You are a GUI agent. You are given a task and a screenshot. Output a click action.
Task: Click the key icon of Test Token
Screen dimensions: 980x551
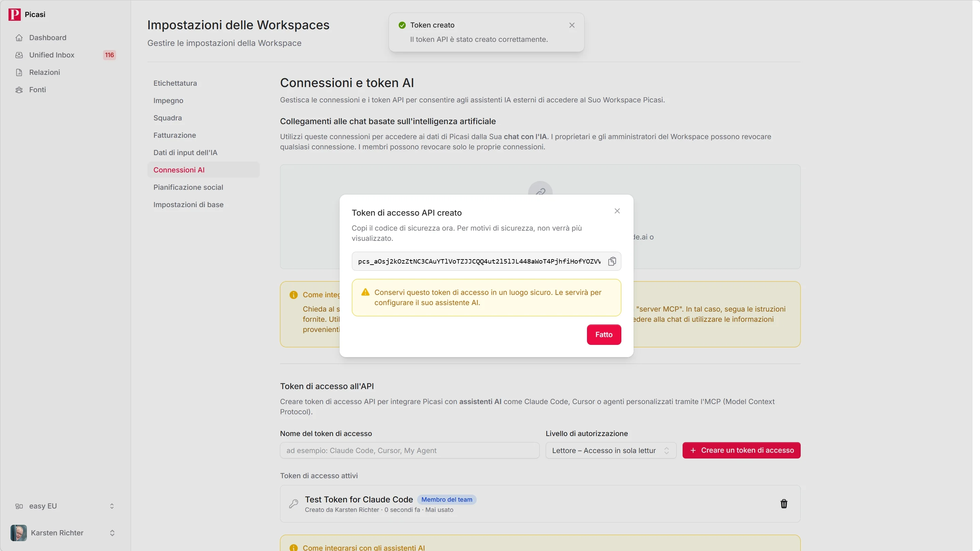pos(293,504)
